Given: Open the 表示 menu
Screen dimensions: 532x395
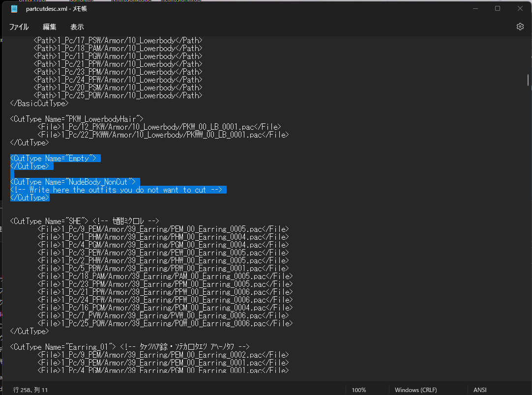Looking at the screenshot, I should point(77,27).
